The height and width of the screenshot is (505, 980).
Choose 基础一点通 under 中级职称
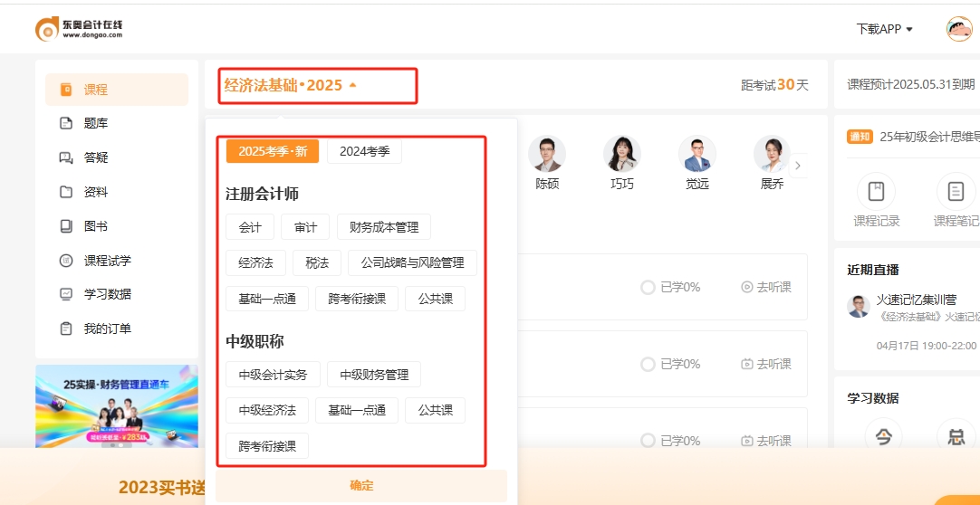coord(357,410)
